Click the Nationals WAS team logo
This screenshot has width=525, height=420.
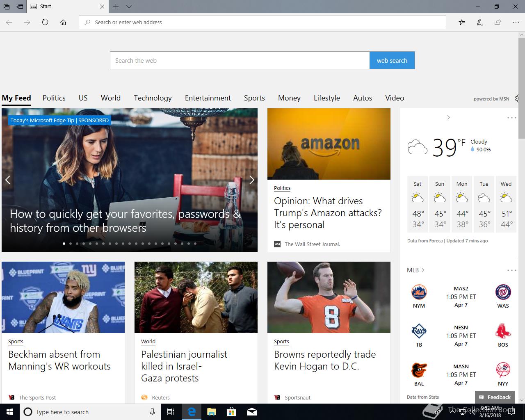503,292
